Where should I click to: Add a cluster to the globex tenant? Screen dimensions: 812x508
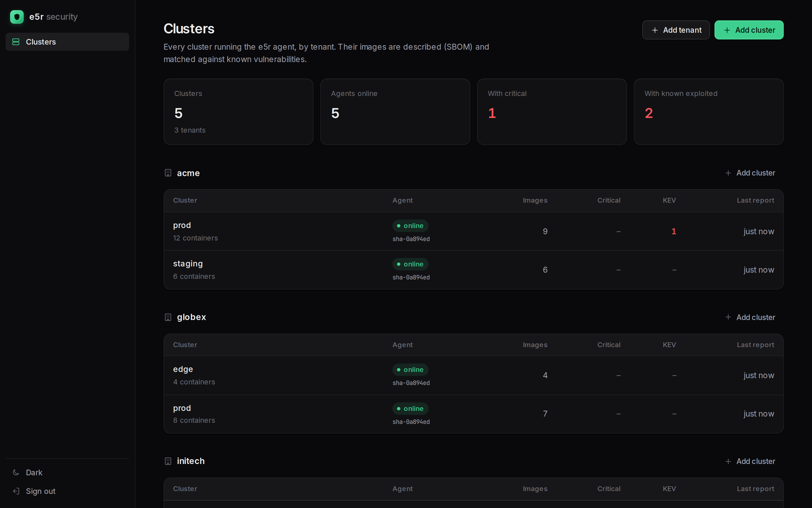point(750,317)
